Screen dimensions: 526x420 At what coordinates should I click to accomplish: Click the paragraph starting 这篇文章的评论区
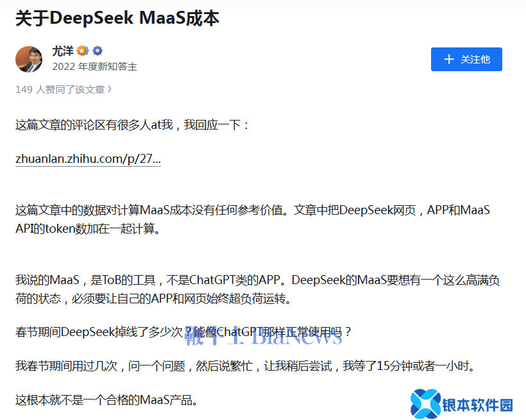click(x=132, y=125)
